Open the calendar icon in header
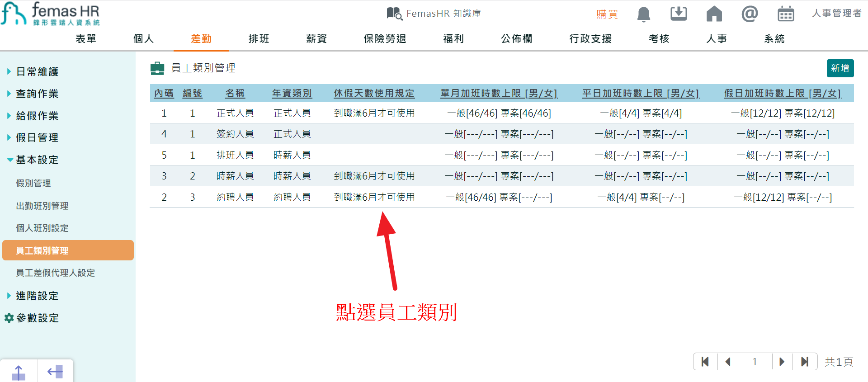 coord(786,14)
